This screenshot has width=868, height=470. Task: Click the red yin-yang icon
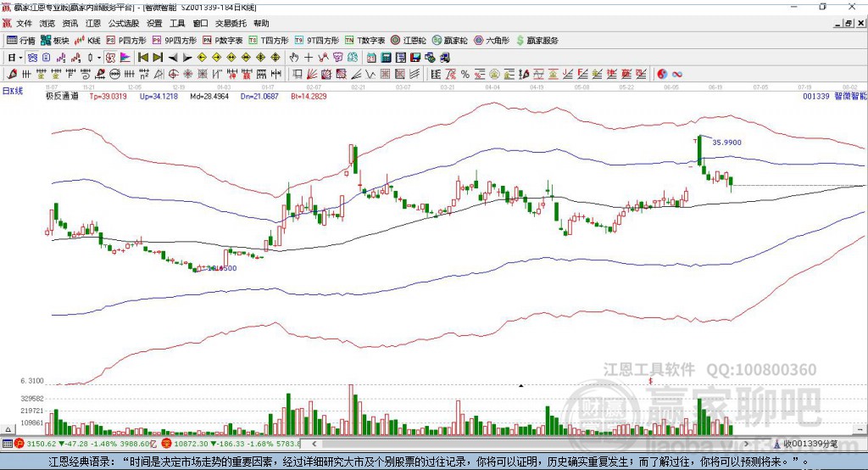click(x=662, y=75)
